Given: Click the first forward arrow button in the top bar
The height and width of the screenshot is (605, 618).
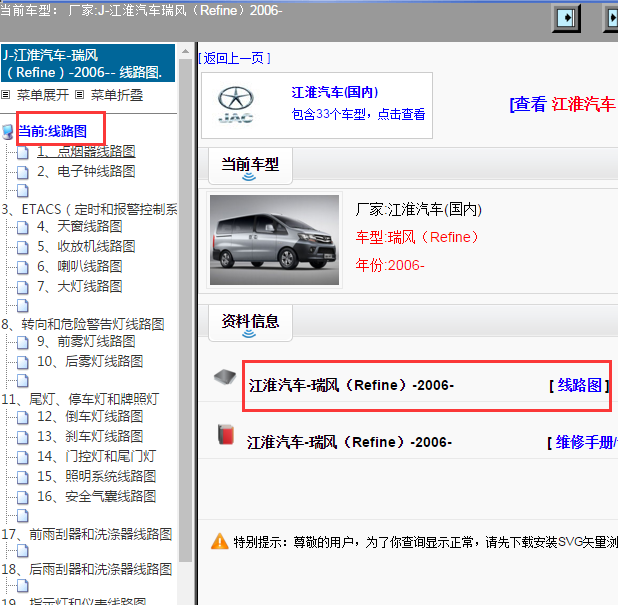Looking at the screenshot, I should click(566, 18).
